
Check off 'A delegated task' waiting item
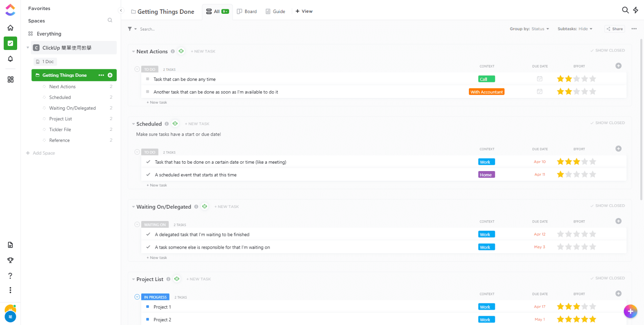click(148, 234)
